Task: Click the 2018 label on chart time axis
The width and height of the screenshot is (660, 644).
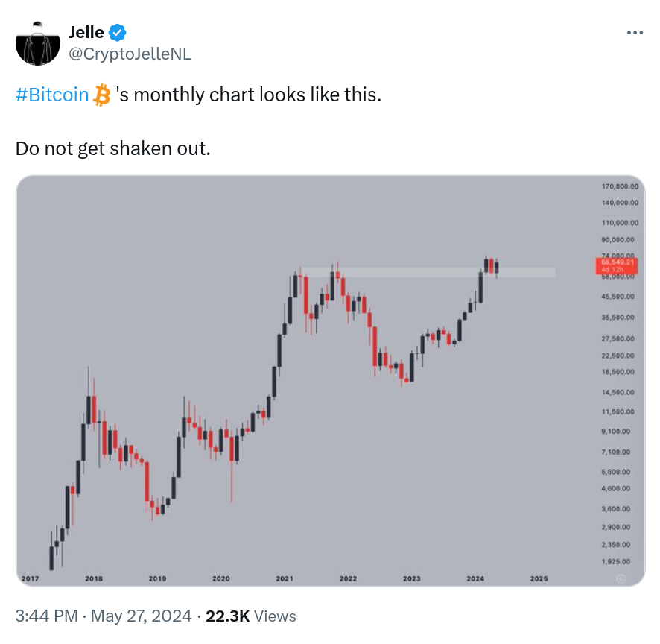Action: (x=94, y=578)
